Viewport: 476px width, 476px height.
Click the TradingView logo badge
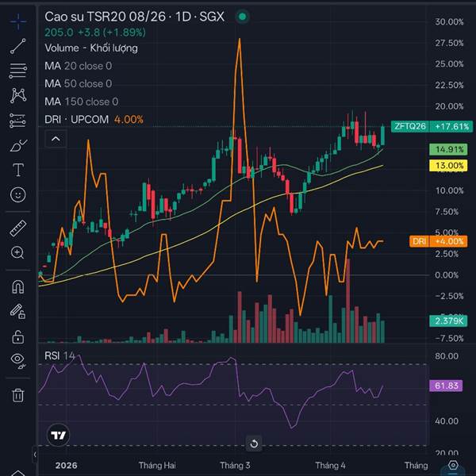[x=58, y=436]
